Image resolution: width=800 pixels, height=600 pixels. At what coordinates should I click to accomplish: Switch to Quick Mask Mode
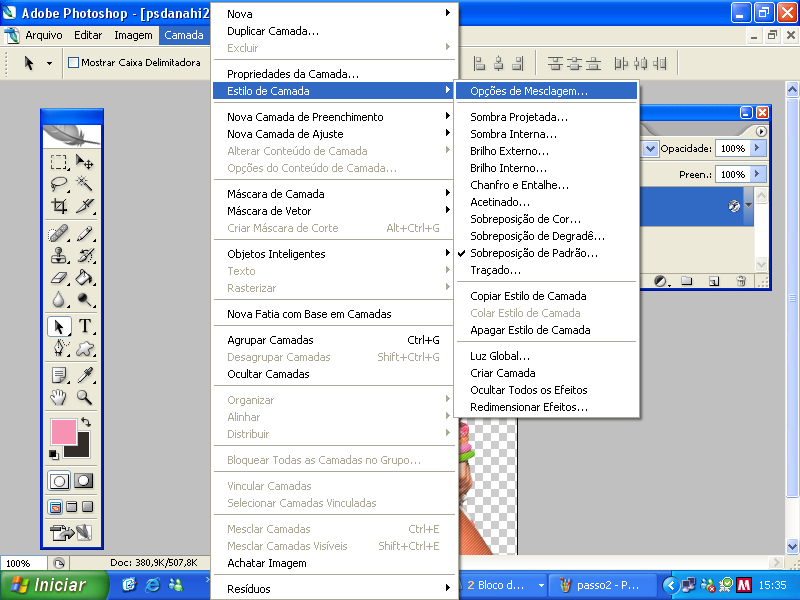click(x=84, y=481)
